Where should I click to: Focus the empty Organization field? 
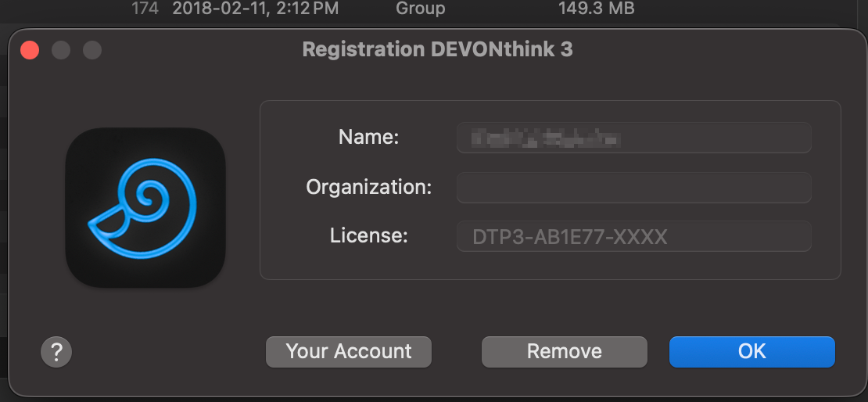pyautogui.click(x=633, y=188)
